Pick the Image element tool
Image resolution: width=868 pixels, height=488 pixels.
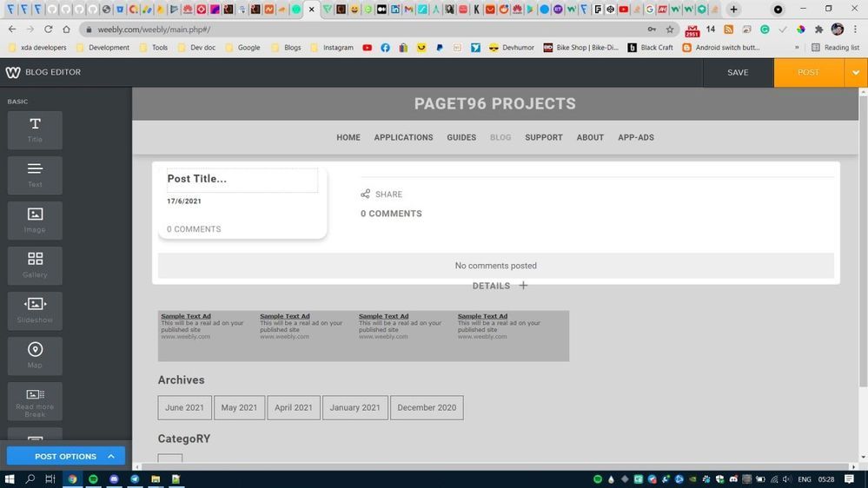pyautogui.click(x=35, y=220)
